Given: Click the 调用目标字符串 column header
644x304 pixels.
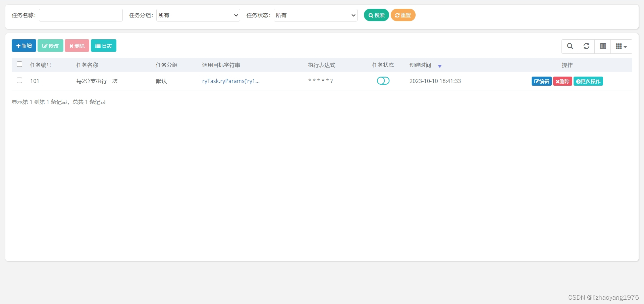Looking at the screenshot, I should [221, 65].
